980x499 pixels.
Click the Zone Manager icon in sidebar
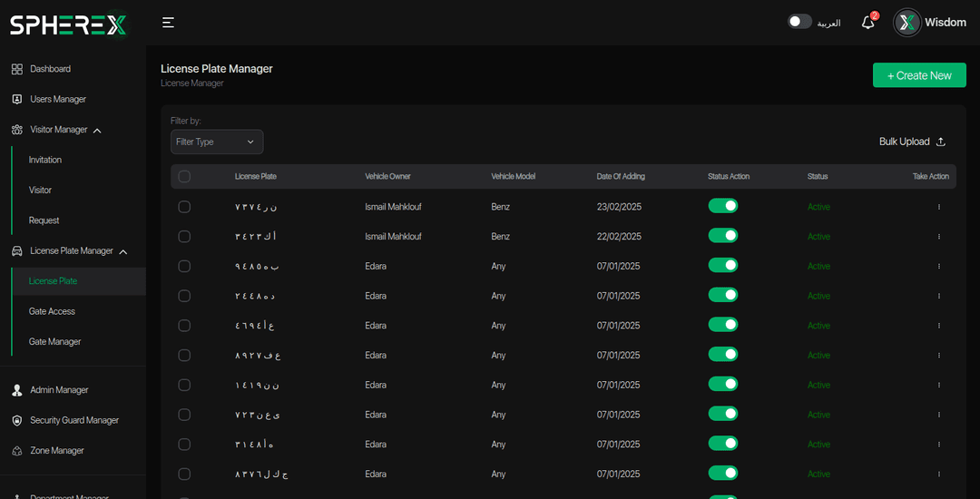pos(17,451)
